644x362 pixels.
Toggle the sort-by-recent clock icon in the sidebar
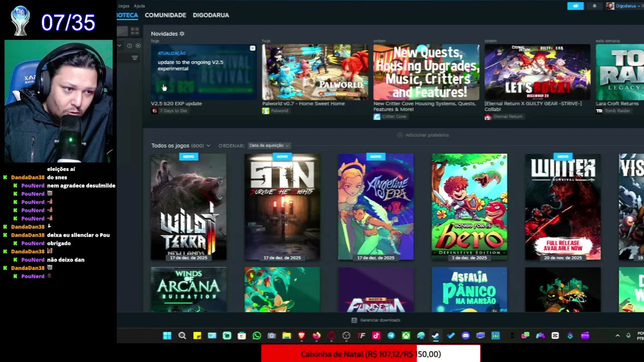pyautogui.click(x=129, y=46)
